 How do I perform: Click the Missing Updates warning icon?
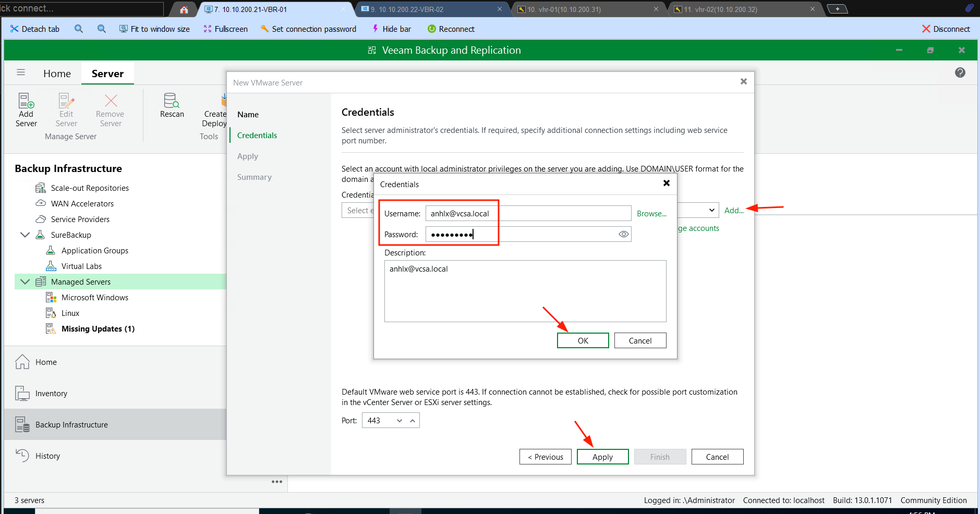[51, 328]
